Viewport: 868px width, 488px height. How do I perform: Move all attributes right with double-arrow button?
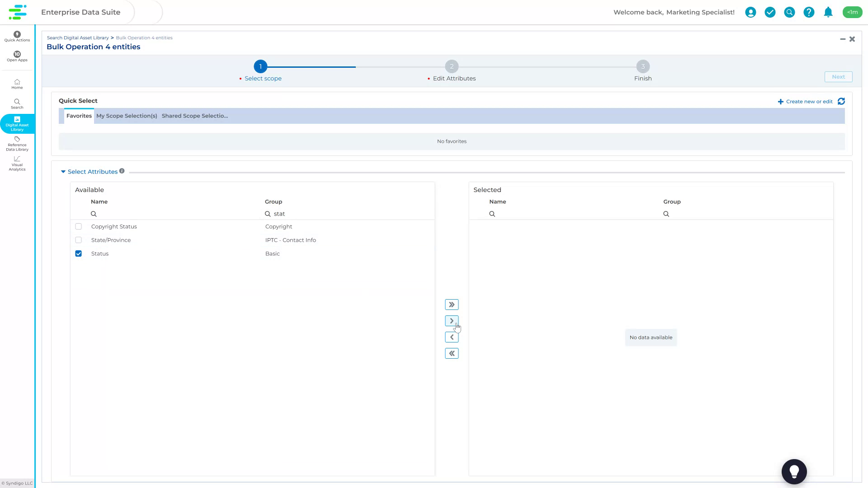point(452,304)
